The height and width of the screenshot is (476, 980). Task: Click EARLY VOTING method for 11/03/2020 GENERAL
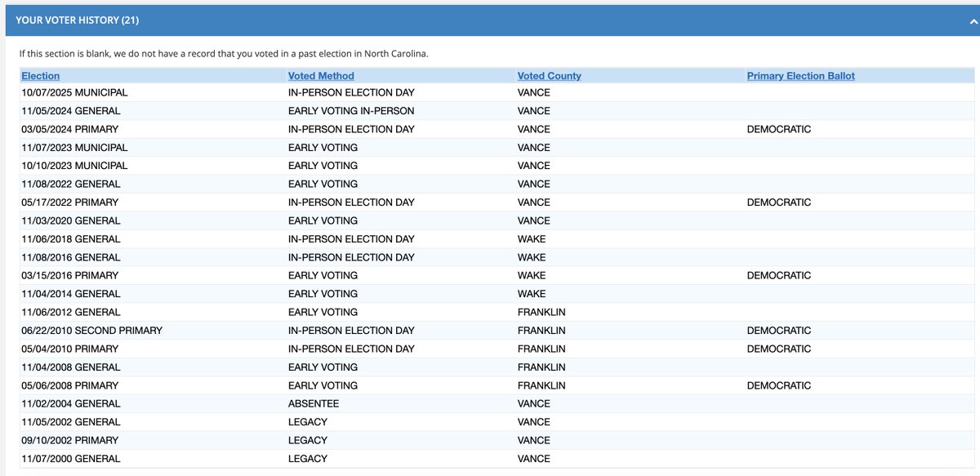(x=323, y=220)
